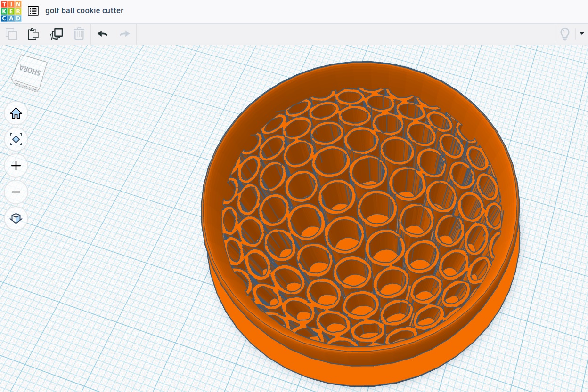Viewport: 588px width, 392px height.
Task: Click the design name golf ball cookie cutter
Action: (x=84, y=10)
